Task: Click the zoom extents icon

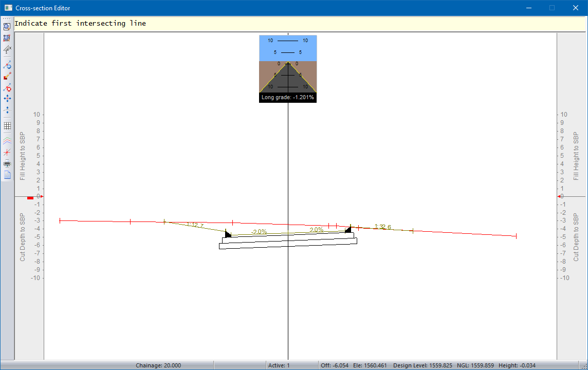Action: pos(7,38)
